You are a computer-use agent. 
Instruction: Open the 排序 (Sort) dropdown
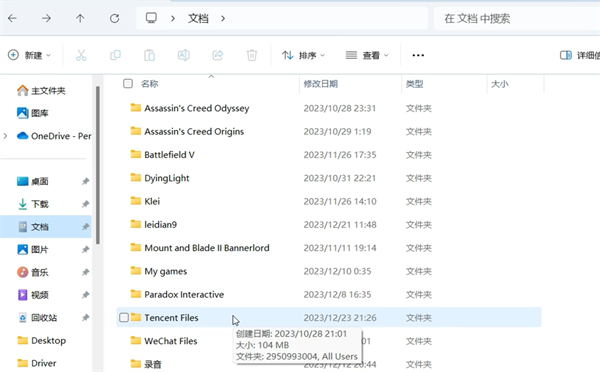pyautogui.click(x=303, y=55)
